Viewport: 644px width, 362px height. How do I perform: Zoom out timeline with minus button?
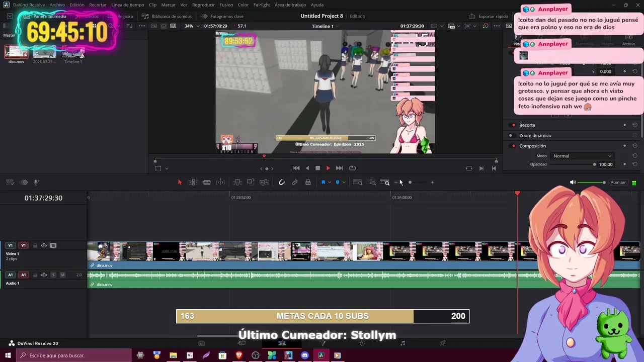tap(396, 183)
